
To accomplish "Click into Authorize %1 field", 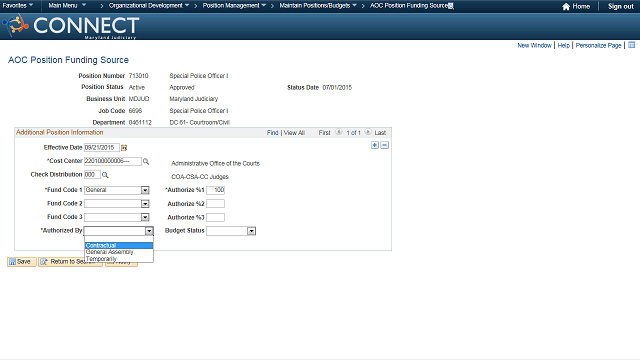I will click(x=216, y=190).
